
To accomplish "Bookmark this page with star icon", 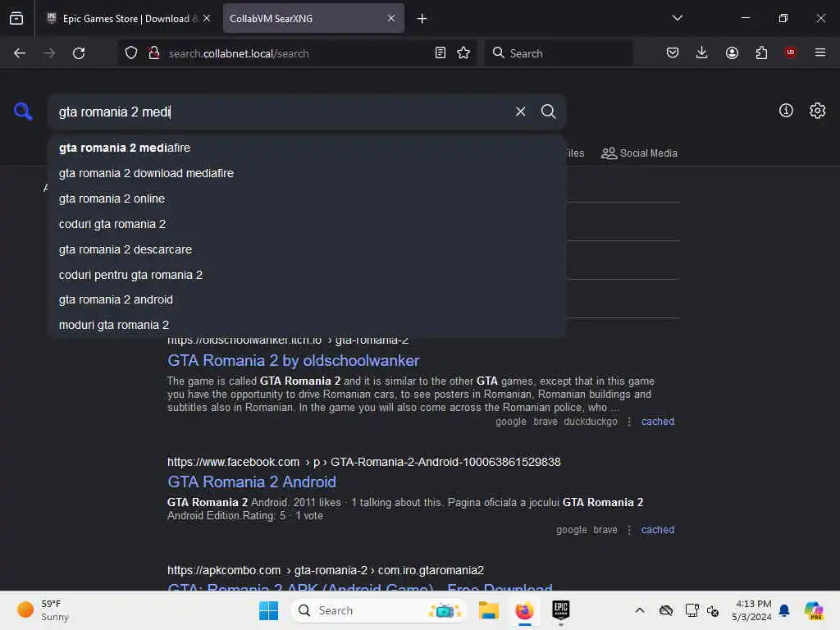I will [463, 53].
